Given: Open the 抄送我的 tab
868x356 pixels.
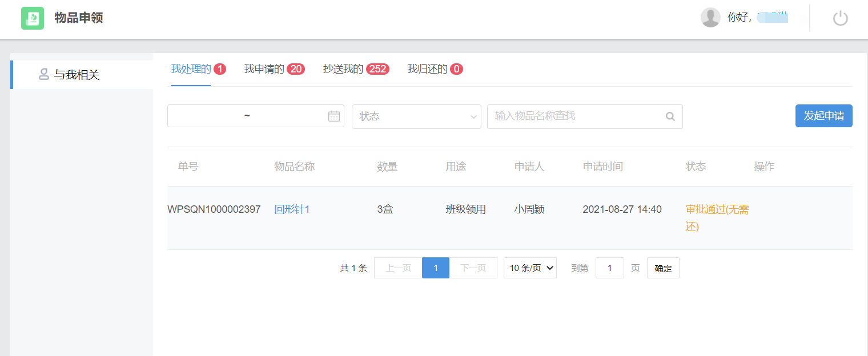Looking at the screenshot, I should [343, 69].
